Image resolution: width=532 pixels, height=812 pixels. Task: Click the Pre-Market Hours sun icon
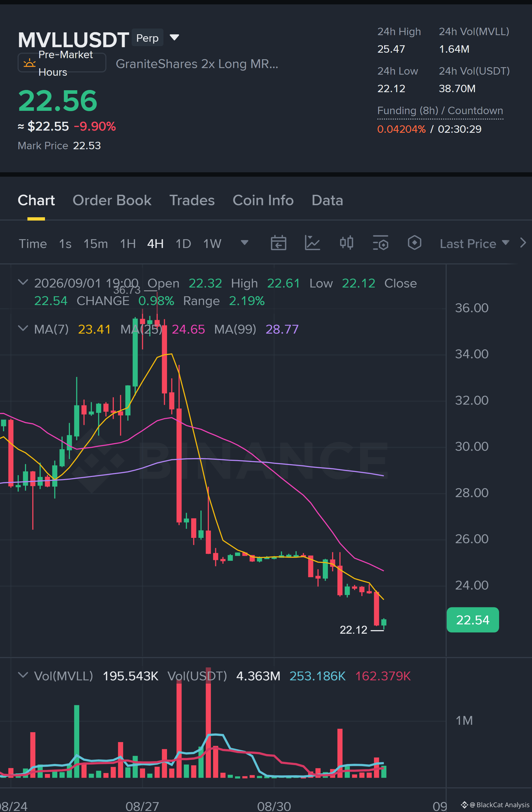coord(29,63)
